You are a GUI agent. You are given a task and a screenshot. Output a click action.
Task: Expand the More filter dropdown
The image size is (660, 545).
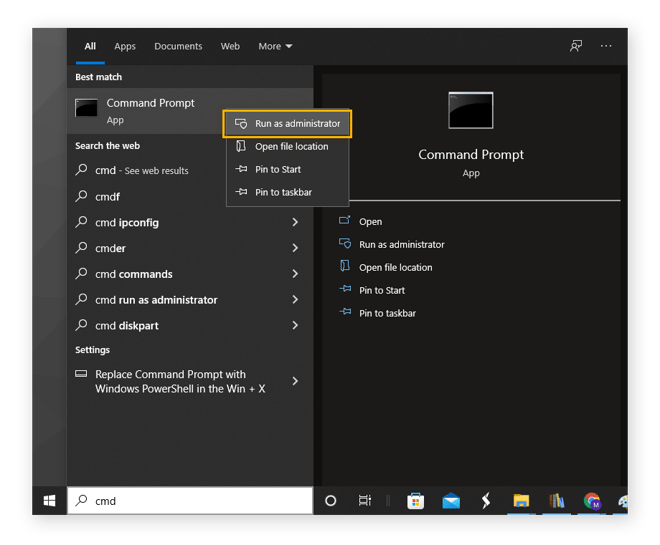(x=275, y=46)
